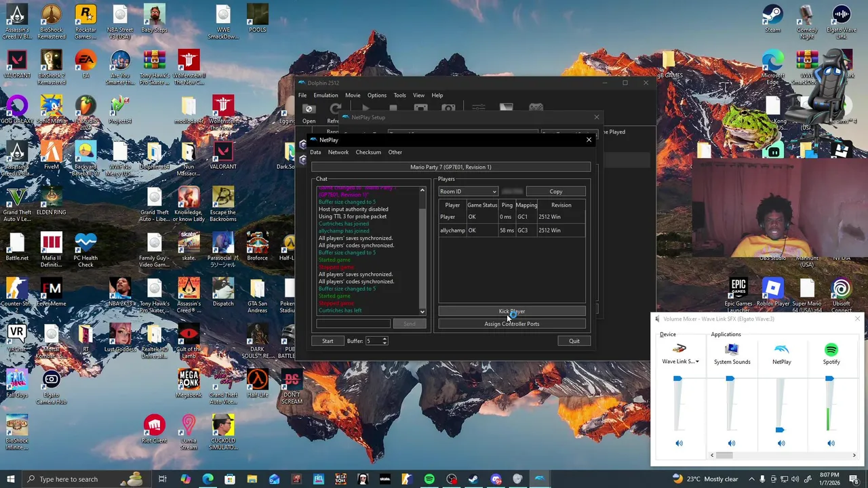This screenshot has width=868, height=488.
Task: Open the Lumia Stream shortcut
Action: (189, 432)
